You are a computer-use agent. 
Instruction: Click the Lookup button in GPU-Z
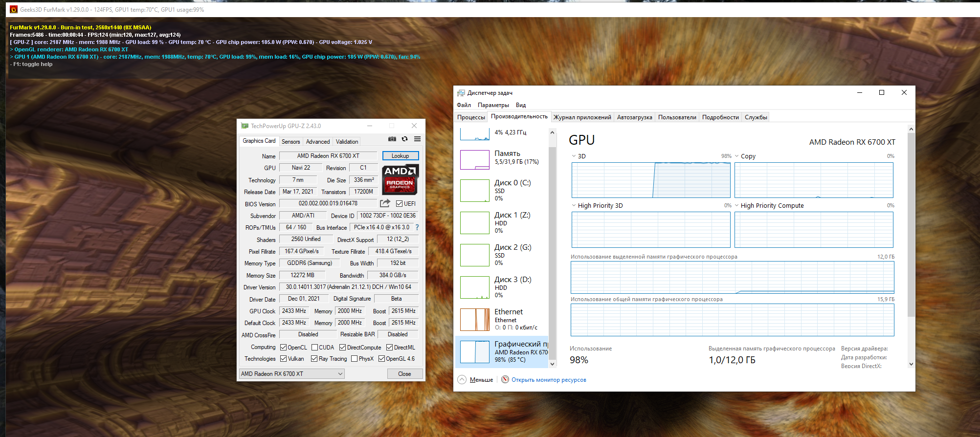(401, 156)
